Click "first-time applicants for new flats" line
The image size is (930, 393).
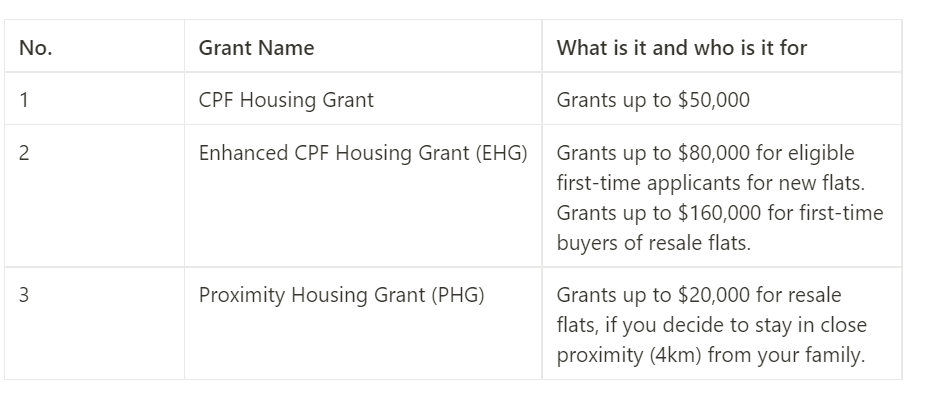click(x=711, y=183)
